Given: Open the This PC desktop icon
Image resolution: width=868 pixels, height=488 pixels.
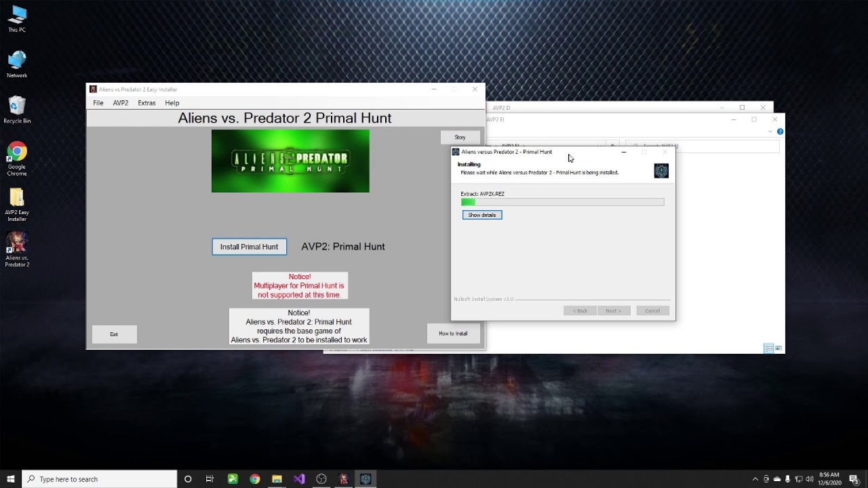Looking at the screenshot, I should tap(17, 19).
